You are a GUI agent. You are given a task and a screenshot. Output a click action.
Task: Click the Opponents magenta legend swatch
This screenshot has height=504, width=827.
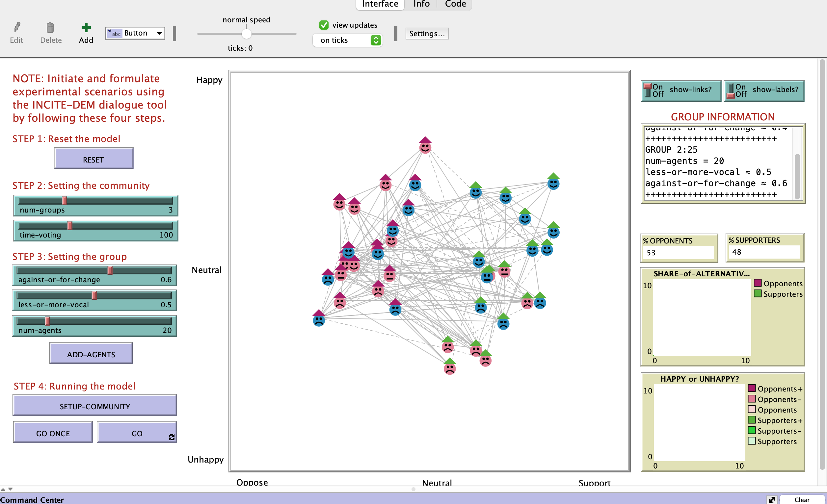[x=757, y=283]
